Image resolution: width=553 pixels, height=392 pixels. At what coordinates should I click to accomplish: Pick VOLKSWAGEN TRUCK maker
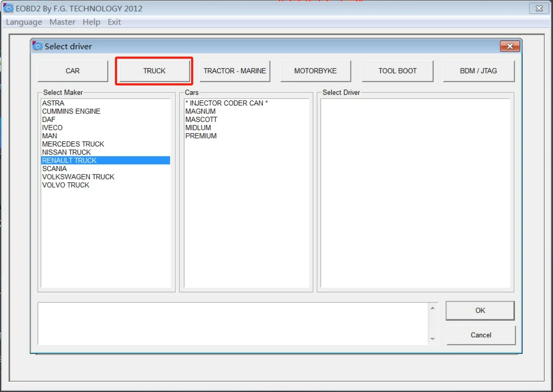105,177
